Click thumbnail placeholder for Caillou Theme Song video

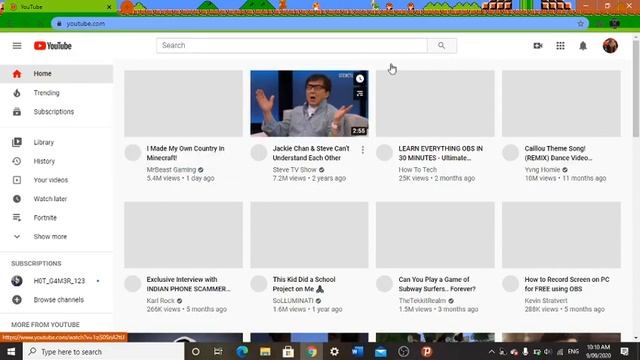point(561,103)
